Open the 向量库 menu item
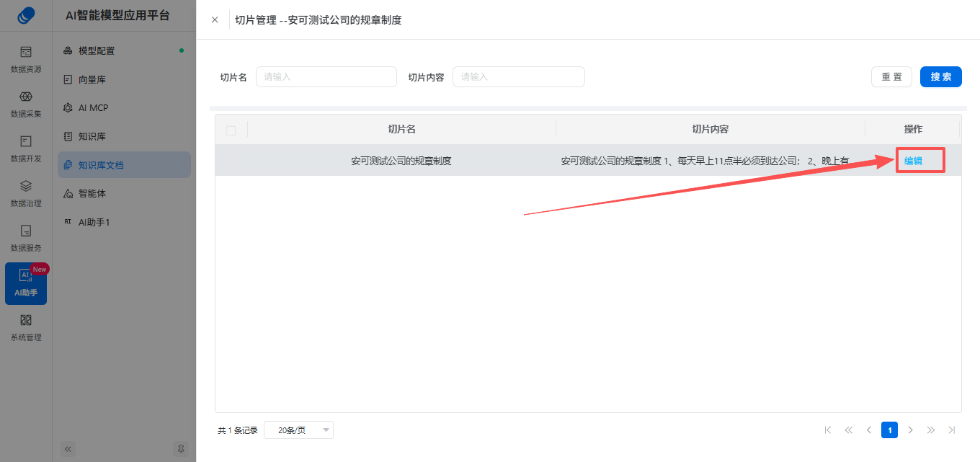The width and height of the screenshot is (980, 462). click(x=124, y=79)
